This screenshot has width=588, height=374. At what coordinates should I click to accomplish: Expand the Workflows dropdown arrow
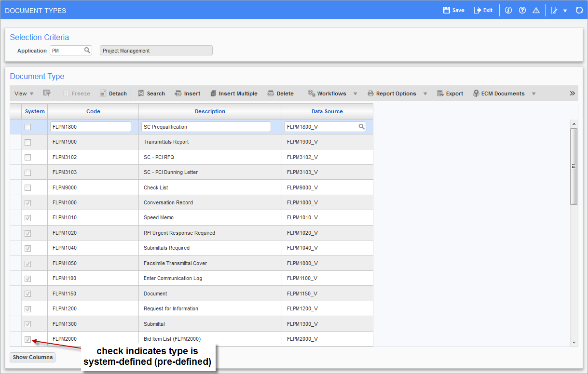coord(356,93)
